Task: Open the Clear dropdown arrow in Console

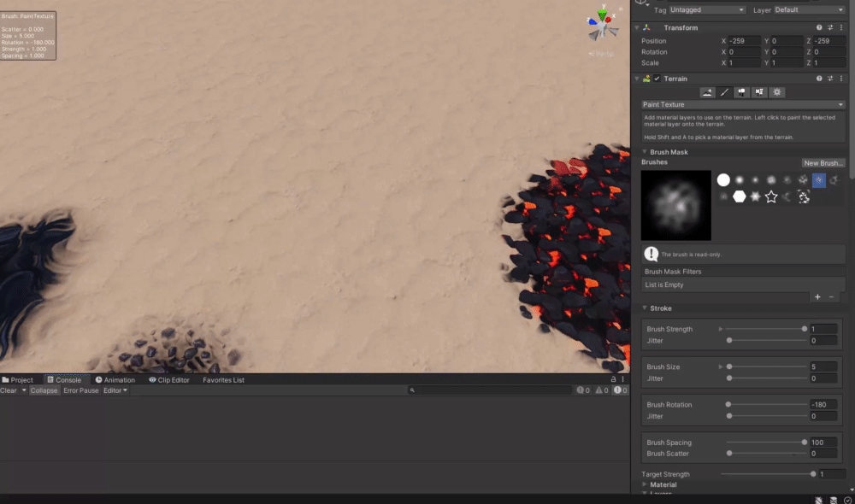Action: pos(23,390)
